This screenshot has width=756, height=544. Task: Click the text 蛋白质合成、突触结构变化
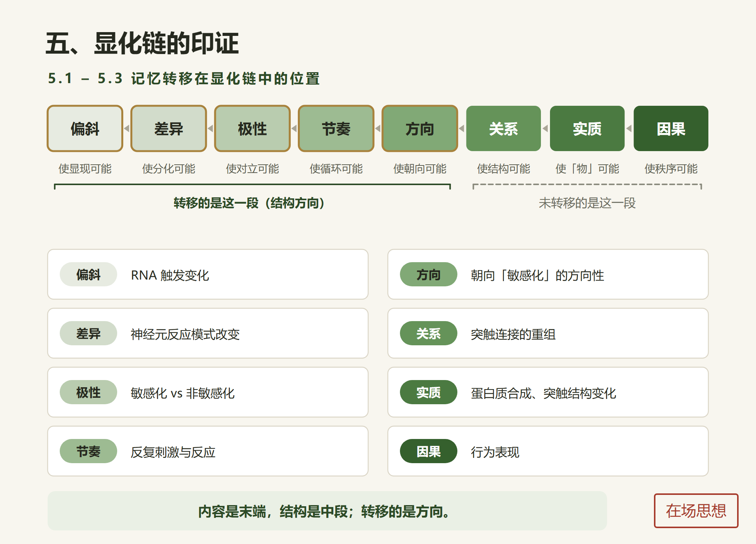pos(543,393)
